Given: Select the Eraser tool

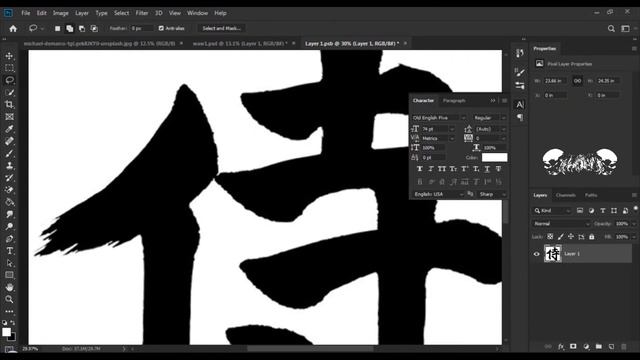Looking at the screenshot, I should 9,190.
